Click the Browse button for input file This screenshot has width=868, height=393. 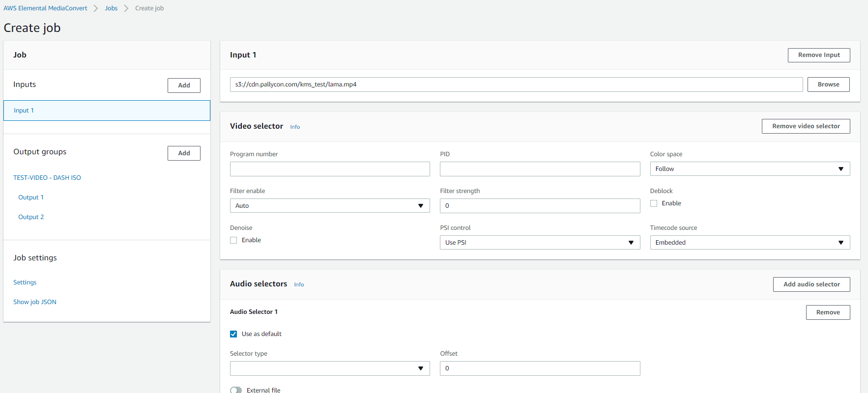click(828, 84)
